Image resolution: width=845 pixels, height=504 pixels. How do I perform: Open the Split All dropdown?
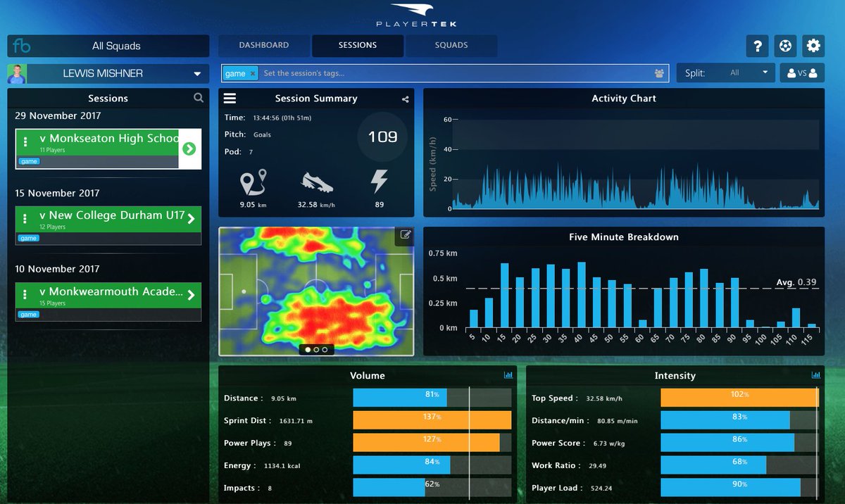tap(726, 73)
